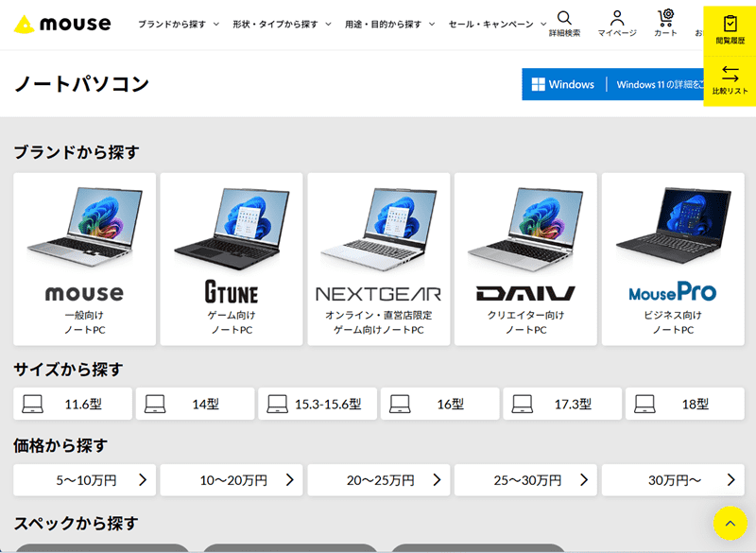The height and width of the screenshot is (553, 756).
Task: Choose the 25〜30万円 price range
Action: 525,480
